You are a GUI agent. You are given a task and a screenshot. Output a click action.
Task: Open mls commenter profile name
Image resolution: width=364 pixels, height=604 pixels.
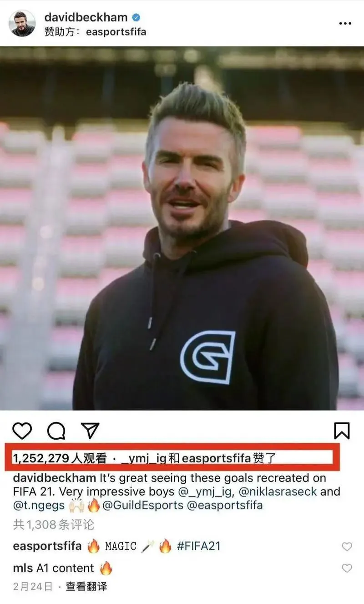click(23, 568)
